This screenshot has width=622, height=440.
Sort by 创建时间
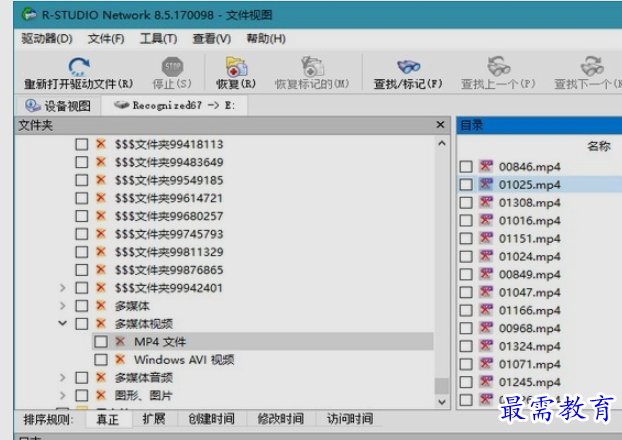point(211,419)
